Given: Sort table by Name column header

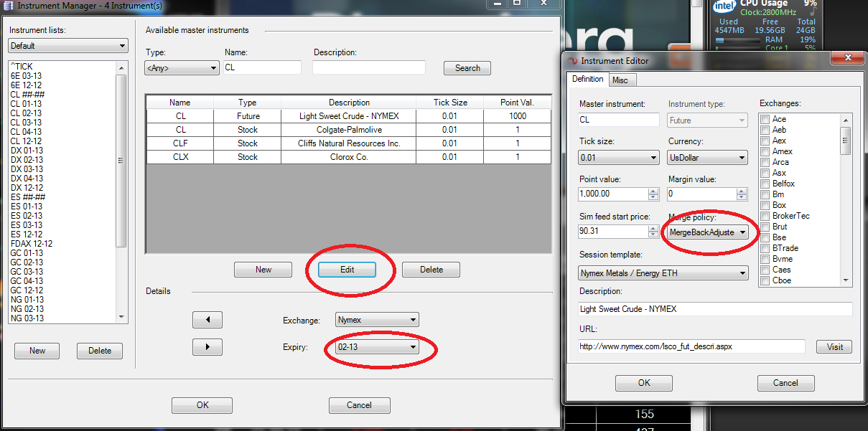Looking at the screenshot, I should pos(180,103).
